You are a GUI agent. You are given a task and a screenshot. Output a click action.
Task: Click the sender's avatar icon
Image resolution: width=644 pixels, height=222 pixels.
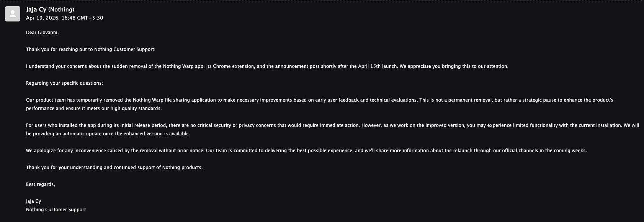[x=13, y=14]
